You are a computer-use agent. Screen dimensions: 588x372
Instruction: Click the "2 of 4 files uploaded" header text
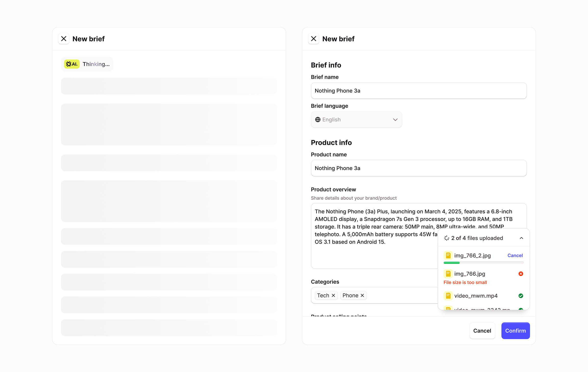(x=477, y=238)
